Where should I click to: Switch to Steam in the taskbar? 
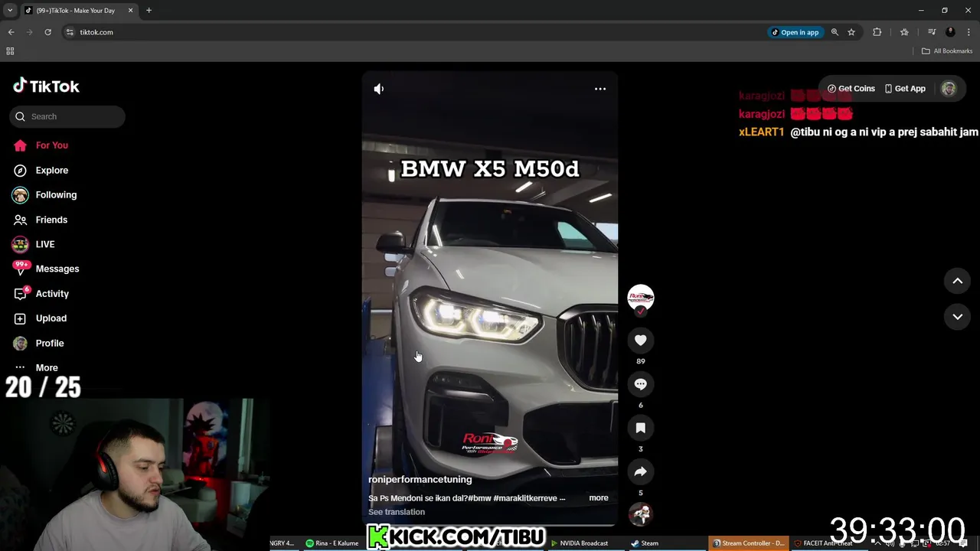tap(645, 543)
